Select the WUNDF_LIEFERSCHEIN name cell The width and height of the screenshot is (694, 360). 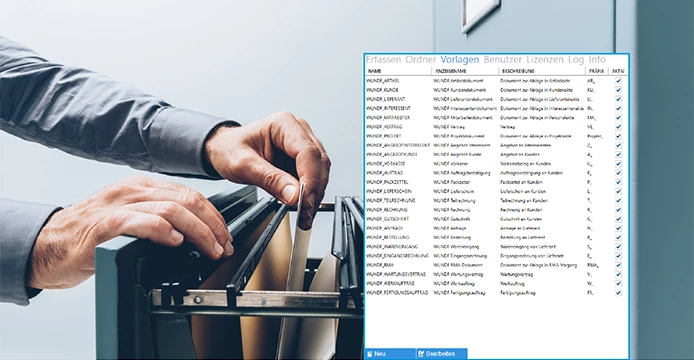pyautogui.click(x=389, y=191)
